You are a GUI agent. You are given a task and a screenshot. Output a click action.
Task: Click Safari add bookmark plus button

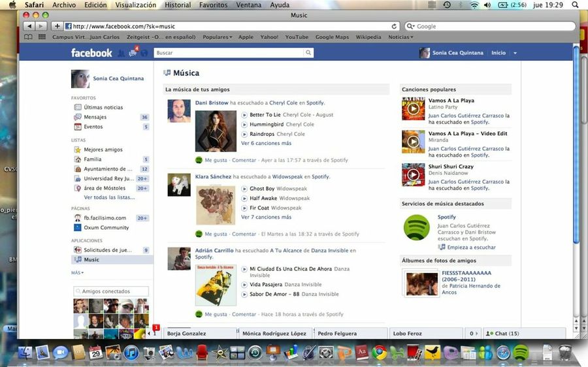[x=57, y=26]
